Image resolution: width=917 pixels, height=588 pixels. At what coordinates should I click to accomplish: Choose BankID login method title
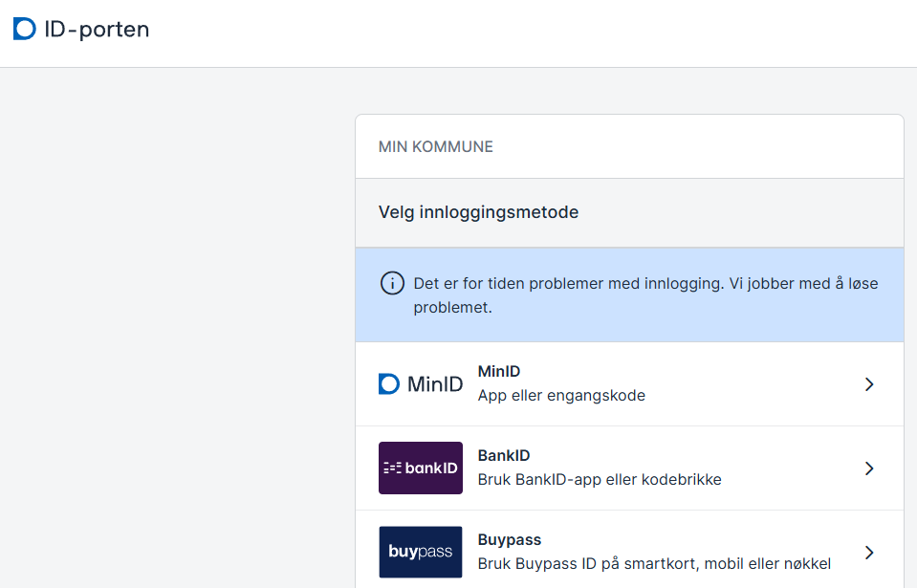point(504,455)
